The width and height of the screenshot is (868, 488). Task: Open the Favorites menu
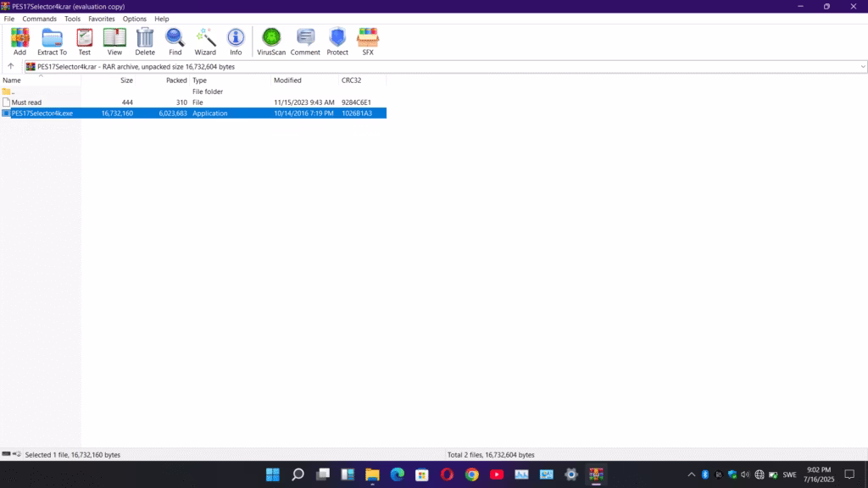click(102, 19)
